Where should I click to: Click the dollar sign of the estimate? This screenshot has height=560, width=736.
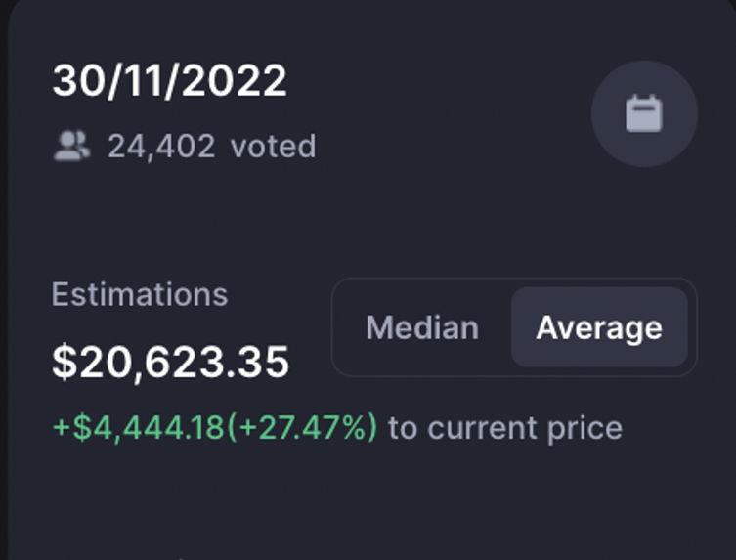65,362
